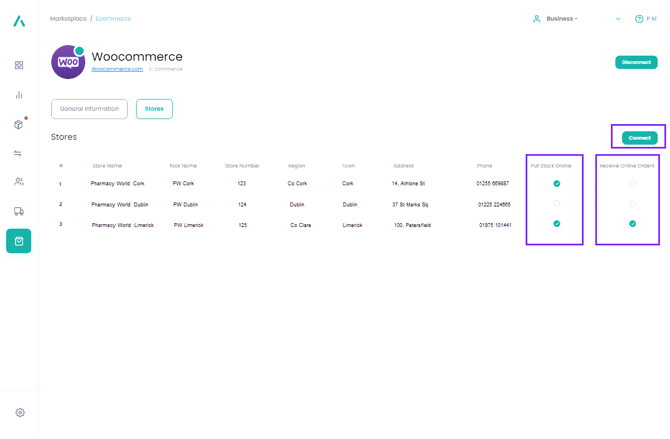Viewport: 670px width, 439px height.
Task: Select the Stores tab
Action: [x=154, y=109]
